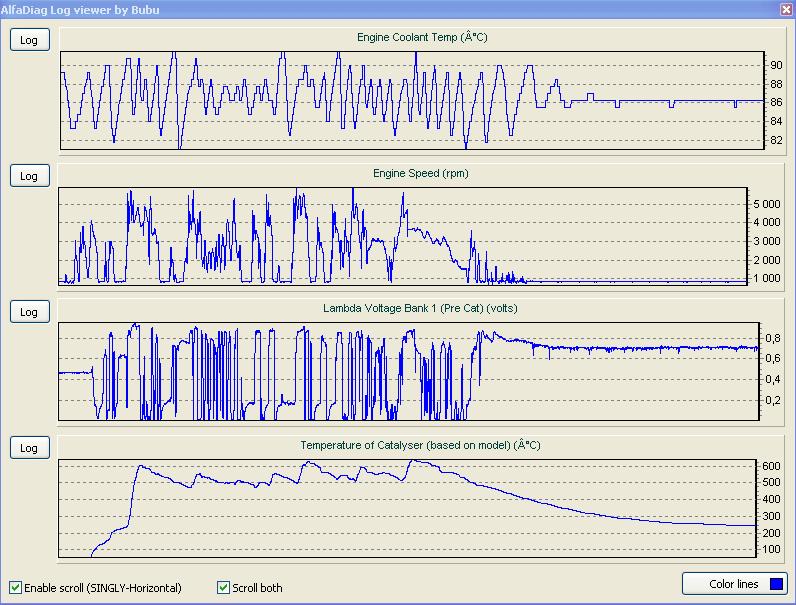
Task: Click the Log button for Engine Coolant Temp
Action: (30, 40)
